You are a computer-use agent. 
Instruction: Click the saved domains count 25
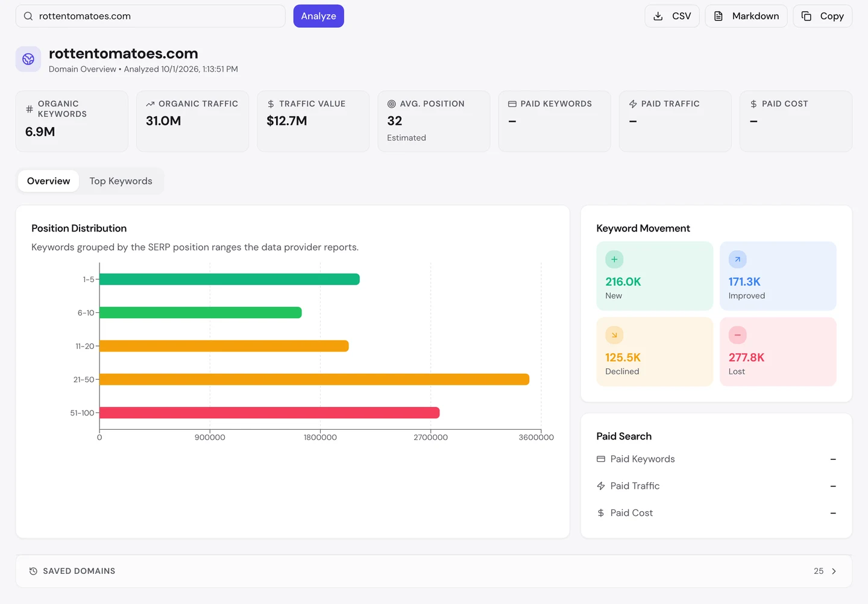tap(819, 571)
